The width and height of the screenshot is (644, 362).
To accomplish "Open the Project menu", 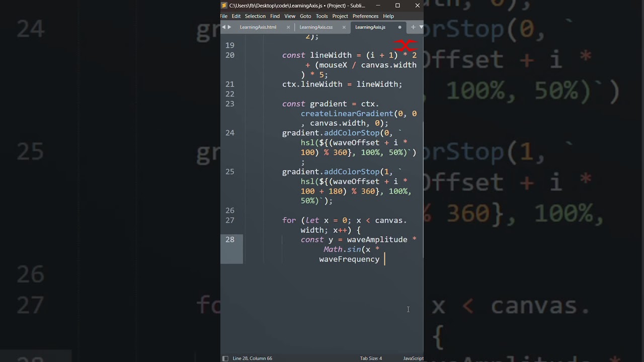I will [340, 16].
